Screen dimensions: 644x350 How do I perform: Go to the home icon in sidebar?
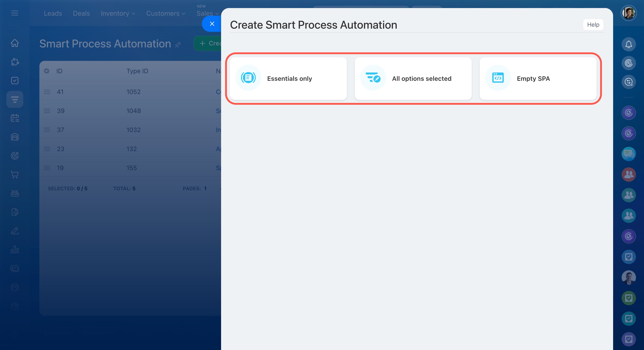coord(15,43)
